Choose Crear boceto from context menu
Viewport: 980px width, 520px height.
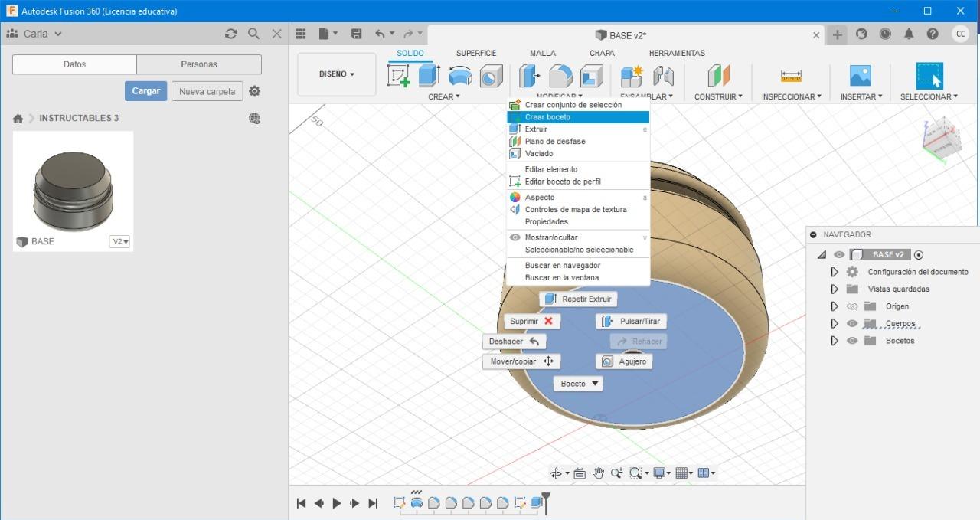point(578,117)
